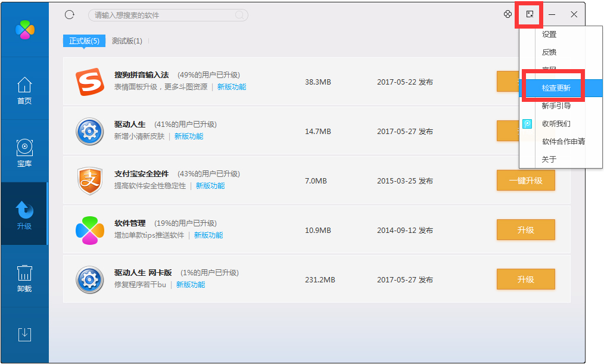Open the download manager icon at sidebar bottom
604x364 pixels.
(x=24, y=334)
